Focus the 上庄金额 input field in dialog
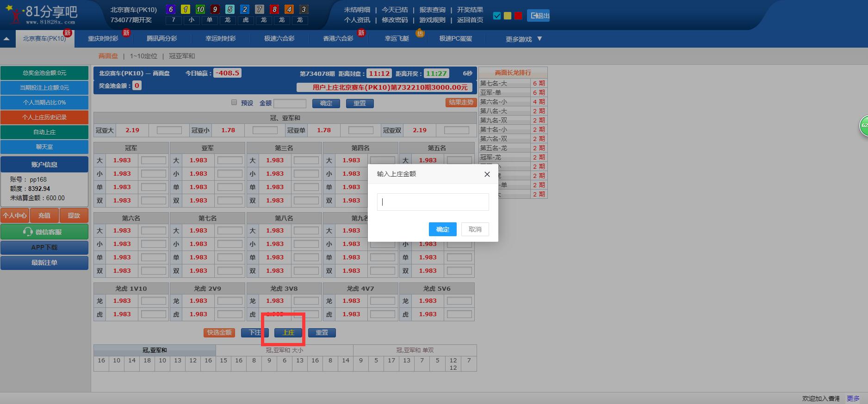 [433, 202]
